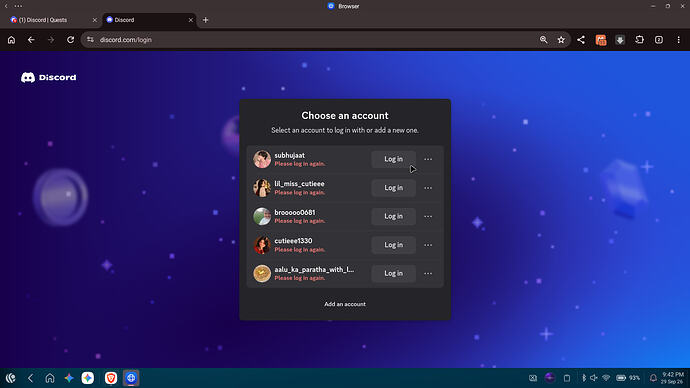690x388 pixels.
Task: Open the volume control in system tray
Action: (x=594, y=378)
